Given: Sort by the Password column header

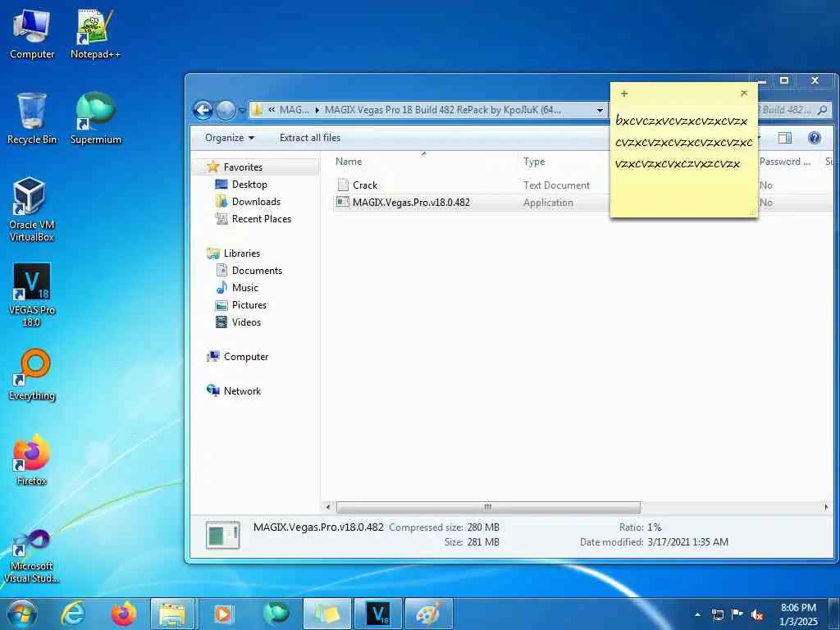Looking at the screenshot, I should point(785,162).
